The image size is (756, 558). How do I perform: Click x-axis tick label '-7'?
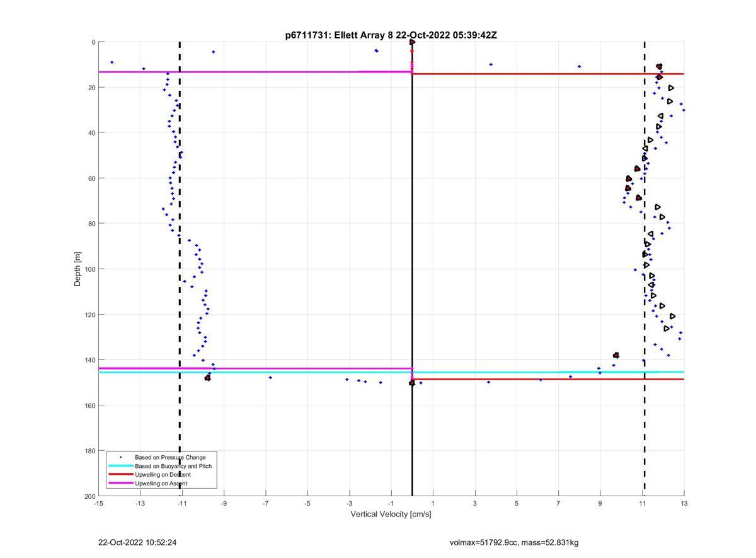pyautogui.click(x=266, y=503)
